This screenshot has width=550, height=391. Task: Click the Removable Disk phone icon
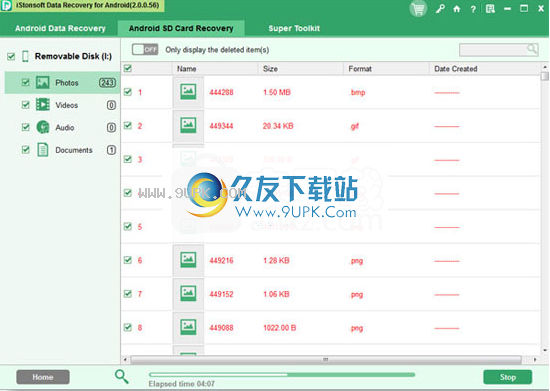pyautogui.click(x=25, y=56)
